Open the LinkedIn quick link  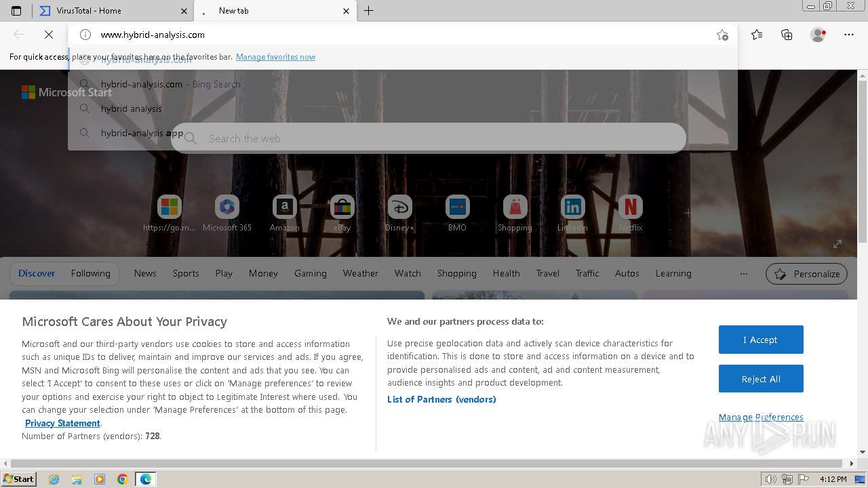click(x=573, y=213)
